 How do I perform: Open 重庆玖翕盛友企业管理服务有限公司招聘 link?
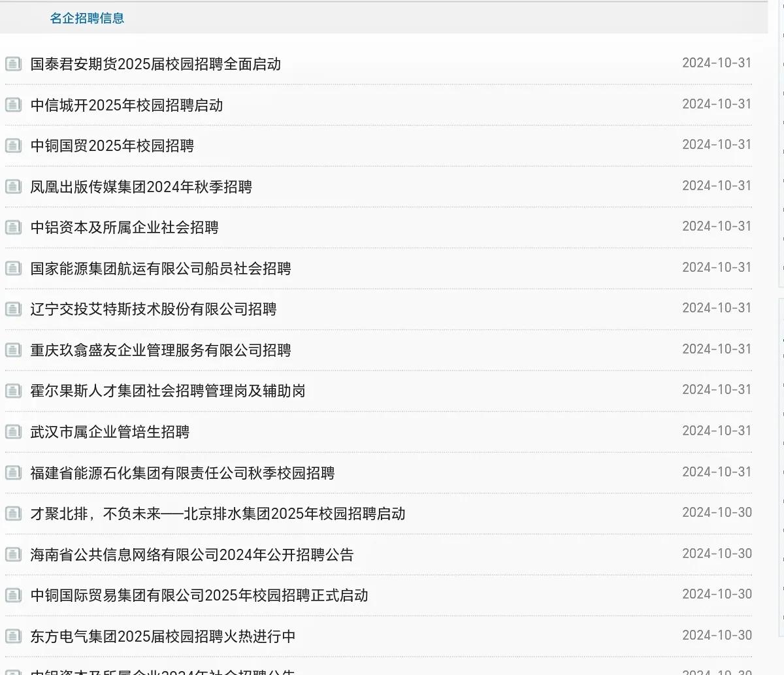coord(161,350)
